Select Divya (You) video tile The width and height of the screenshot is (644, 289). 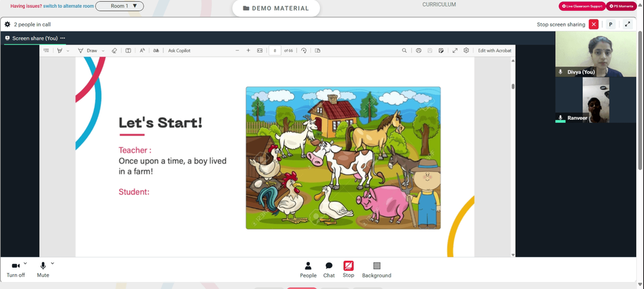596,54
